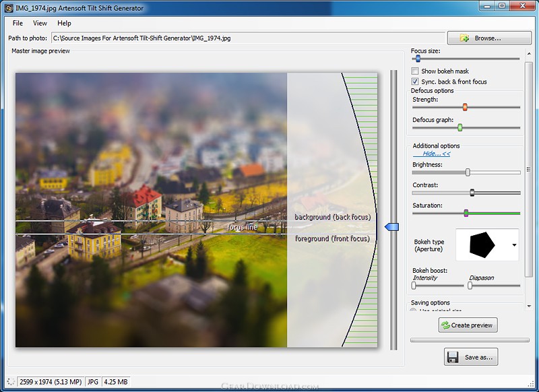Open the View menu

[x=40, y=23]
